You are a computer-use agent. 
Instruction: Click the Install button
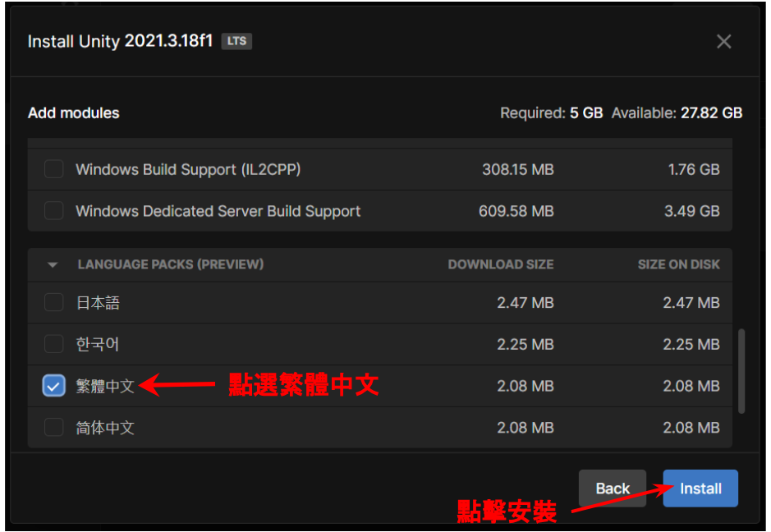(700, 488)
